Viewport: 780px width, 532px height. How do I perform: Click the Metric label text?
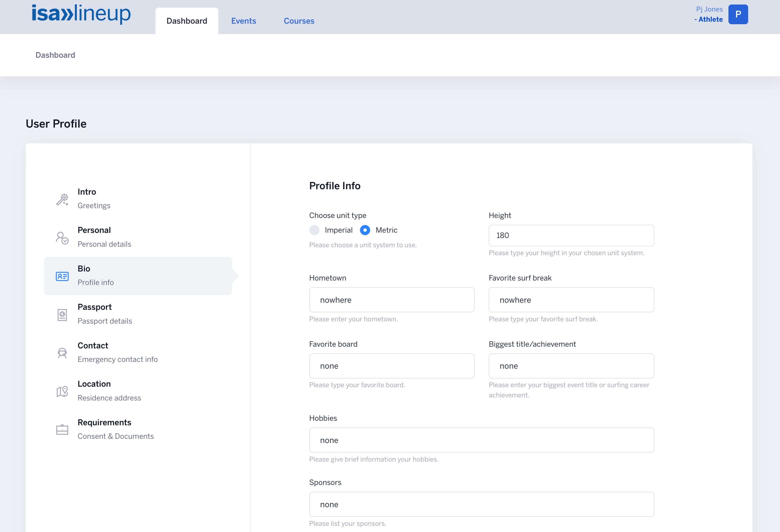386,230
